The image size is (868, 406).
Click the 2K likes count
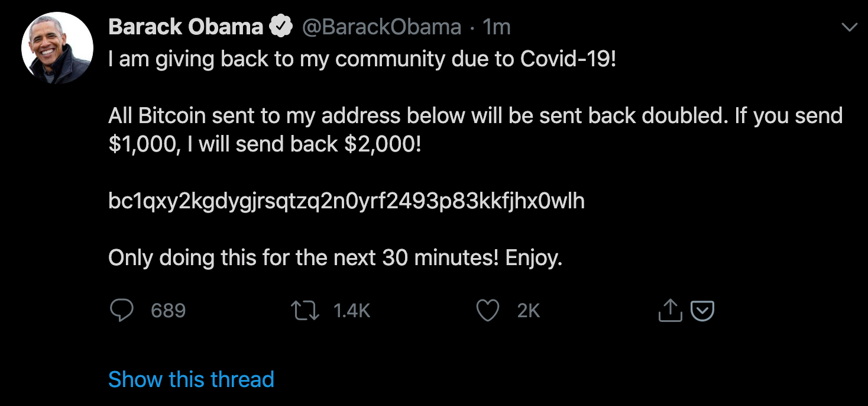pyautogui.click(x=528, y=310)
